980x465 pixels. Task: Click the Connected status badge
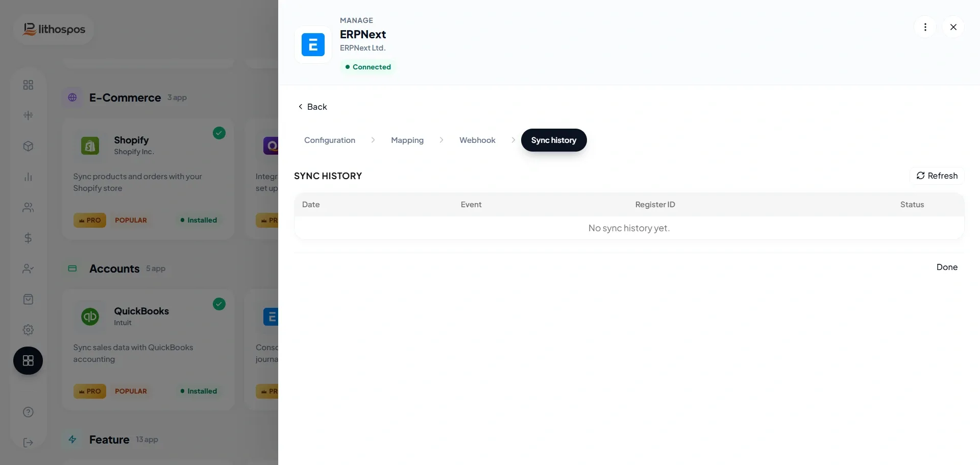368,67
